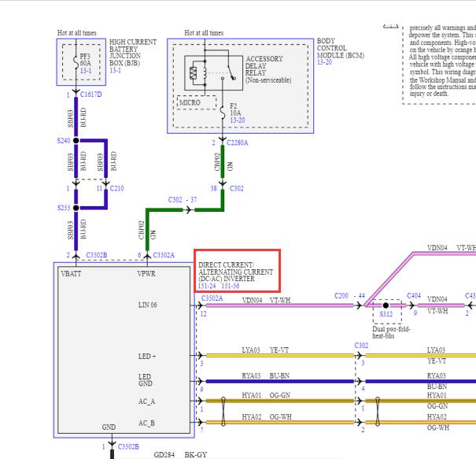Click the C3502A link at the VPWR pin
This screenshot has width=476, height=459.
click(164, 255)
